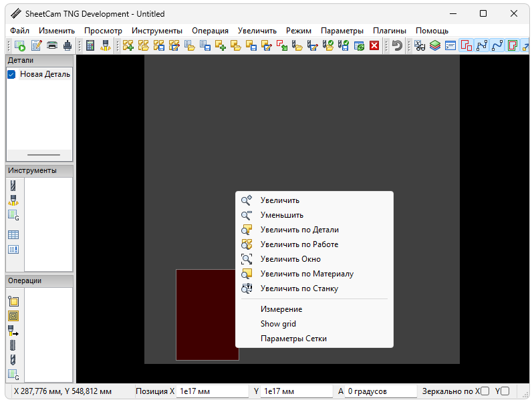Image resolution: width=532 pixels, height=402 pixels.
Task: Open the calculator icon in toolbar
Action: point(90,45)
